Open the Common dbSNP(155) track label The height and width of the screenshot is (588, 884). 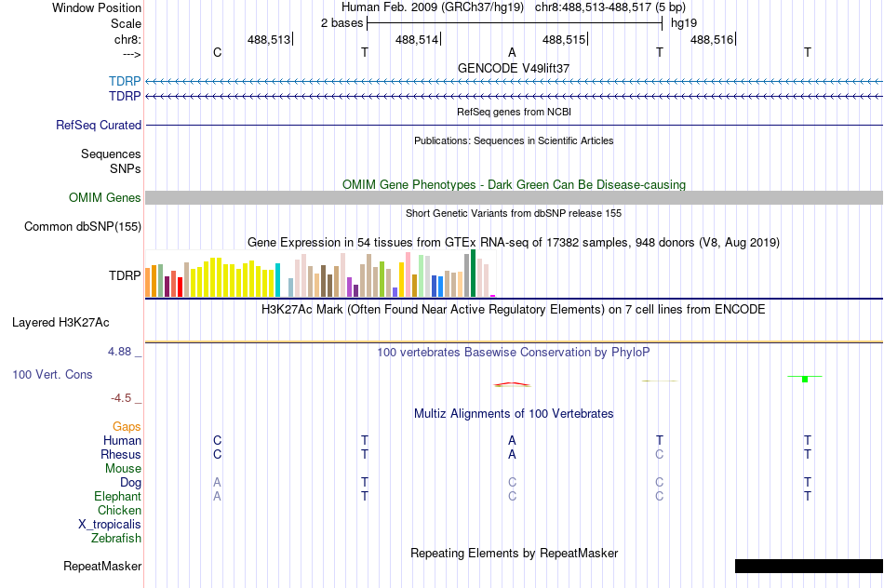[x=83, y=227]
